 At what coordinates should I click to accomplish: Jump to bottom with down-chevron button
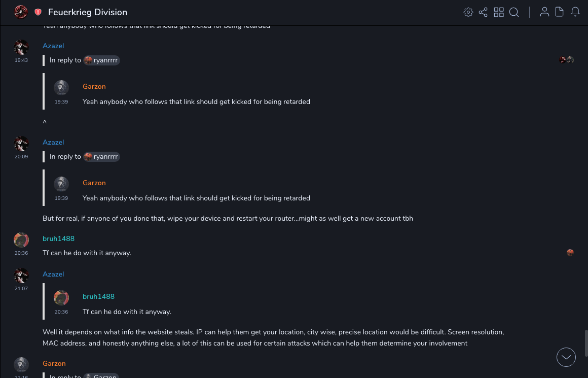566,357
